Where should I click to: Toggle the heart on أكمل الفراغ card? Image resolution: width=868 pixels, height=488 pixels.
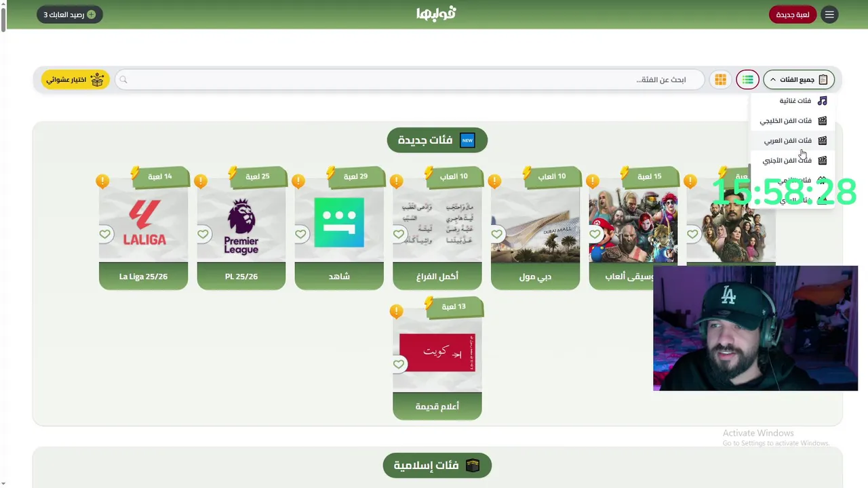pyautogui.click(x=399, y=234)
